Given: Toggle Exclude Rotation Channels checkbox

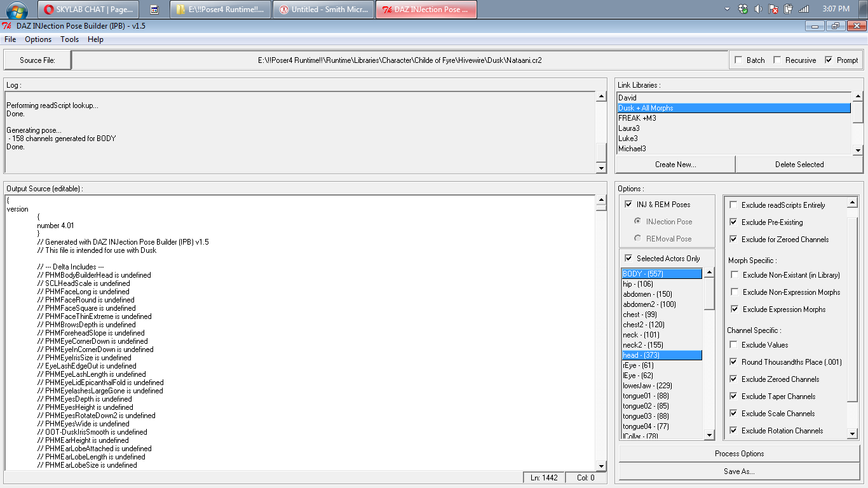Looking at the screenshot, I should pyautogui.click(x=733, y=431).
